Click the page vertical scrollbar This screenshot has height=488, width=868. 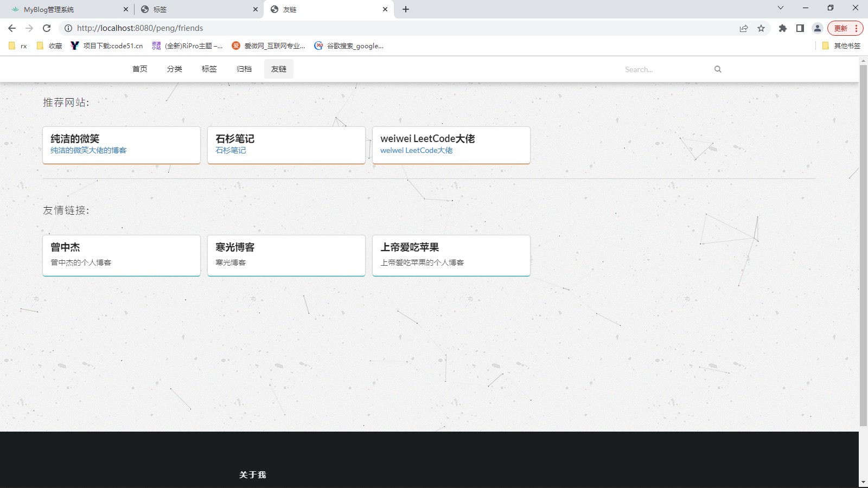(863, 247)
